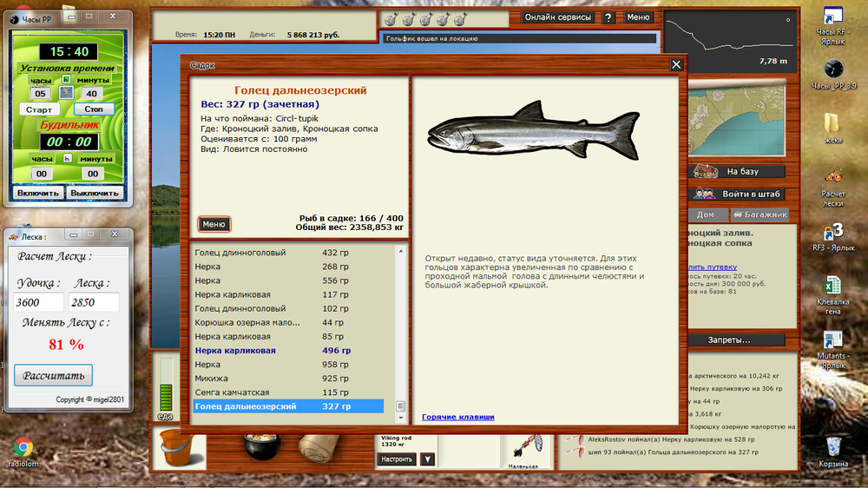
Task: Select the Нерка 268 гр row
Action: [x=288, y=267]
